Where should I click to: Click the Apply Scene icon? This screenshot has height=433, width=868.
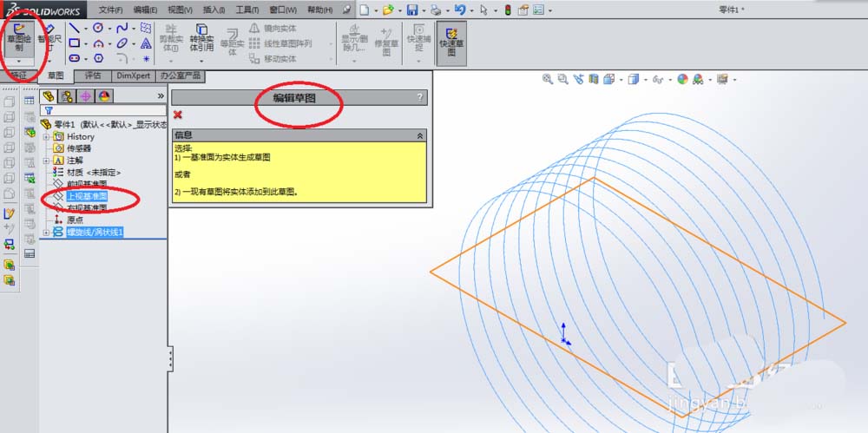coord(698,79)
